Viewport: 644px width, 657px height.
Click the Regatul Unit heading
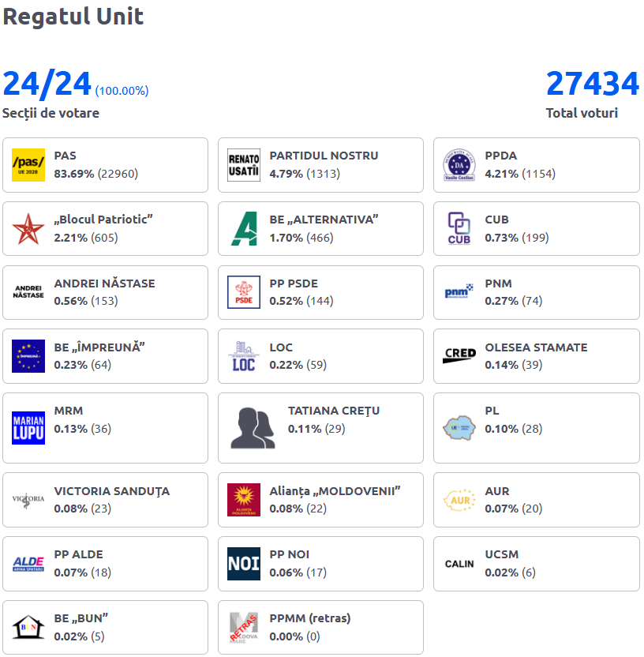pyautogui.click(x=73, y=17)
